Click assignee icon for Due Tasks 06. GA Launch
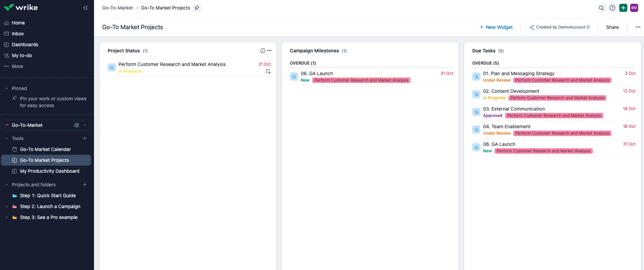 [476, 147]
